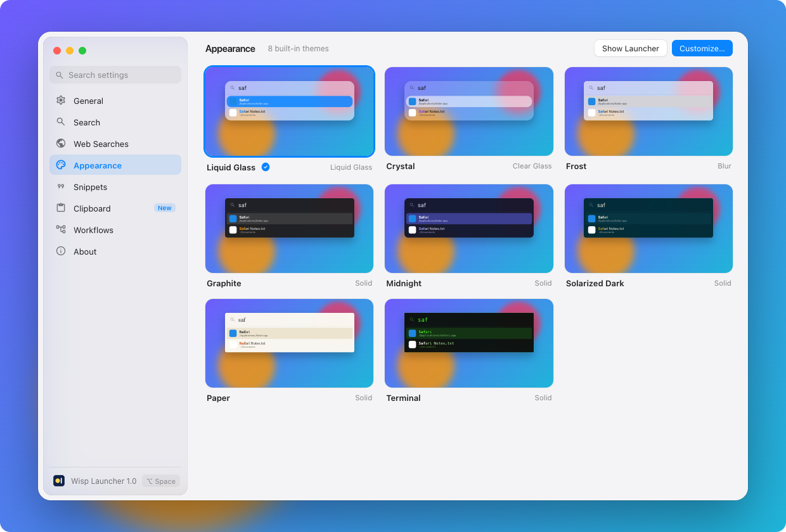The height and width of the screenshot is (532, 786).
Task: Open the About section
Action: pyautogui.click(x=115, y=251)
